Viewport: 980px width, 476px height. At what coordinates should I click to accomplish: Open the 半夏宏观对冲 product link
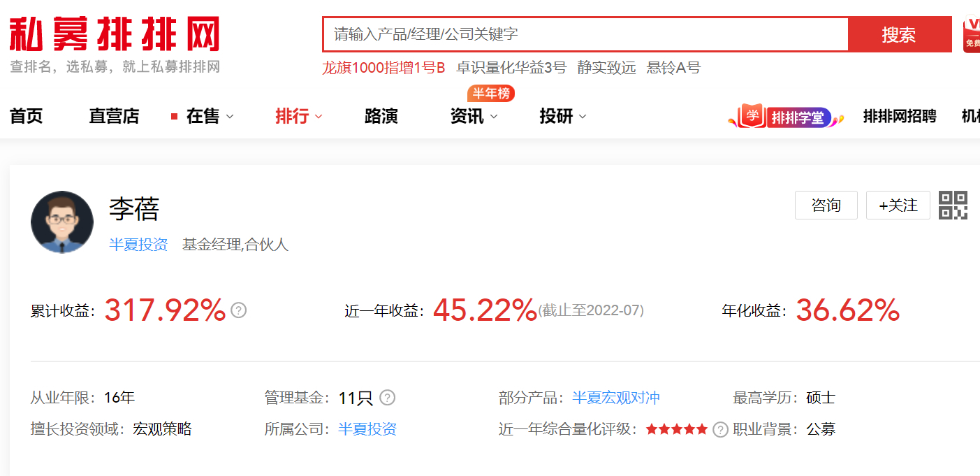(x=616, y=398)
